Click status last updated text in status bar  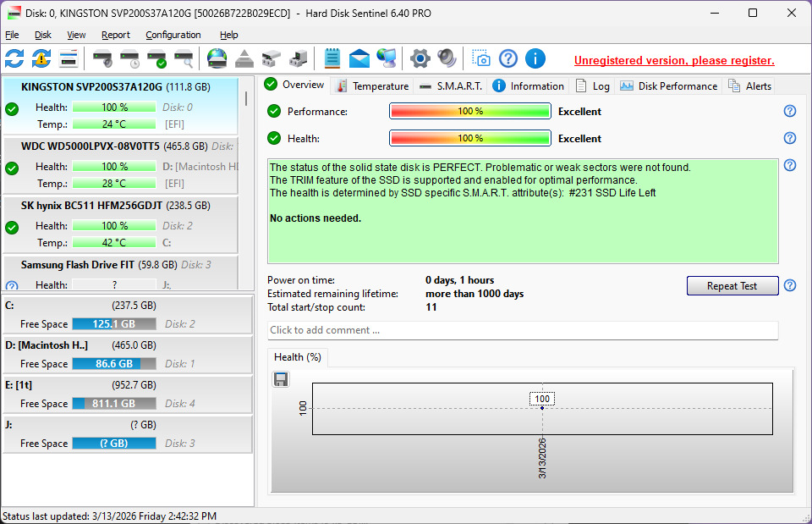(x=109, y=516)
